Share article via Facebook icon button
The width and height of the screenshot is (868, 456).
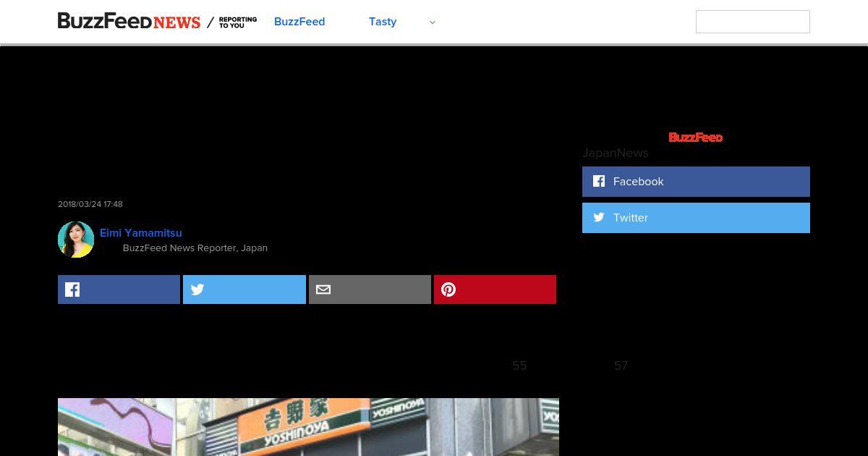119,290
